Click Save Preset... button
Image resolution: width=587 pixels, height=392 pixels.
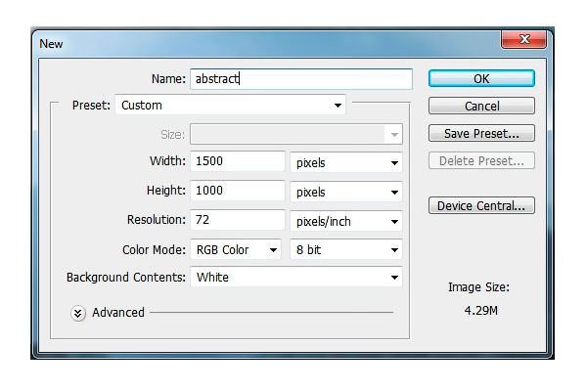[481, 133]
